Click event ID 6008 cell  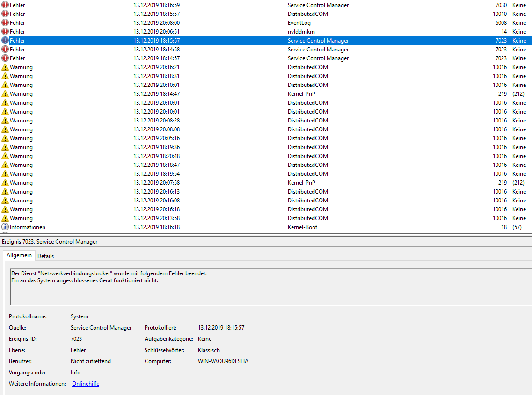(501, 23)
